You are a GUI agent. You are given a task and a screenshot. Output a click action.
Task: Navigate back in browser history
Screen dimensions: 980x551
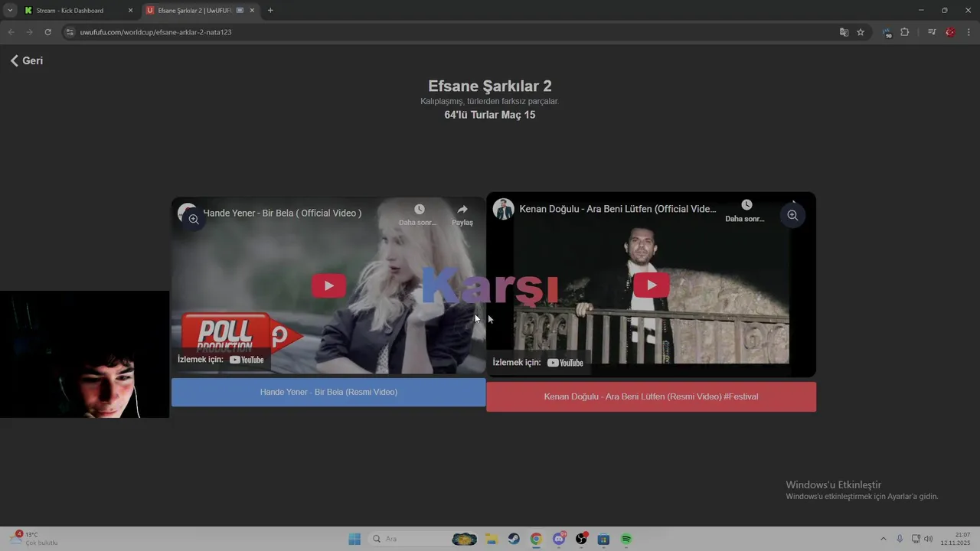coord(11,32)
